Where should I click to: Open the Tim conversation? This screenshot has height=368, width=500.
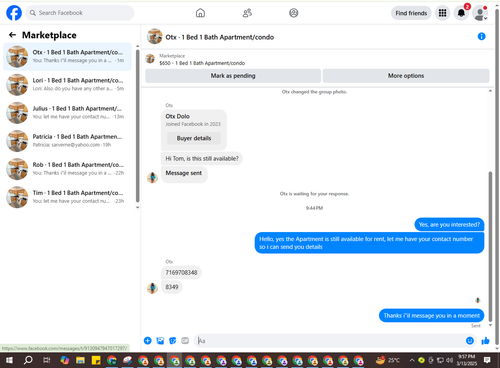click(x=68, y=197)
